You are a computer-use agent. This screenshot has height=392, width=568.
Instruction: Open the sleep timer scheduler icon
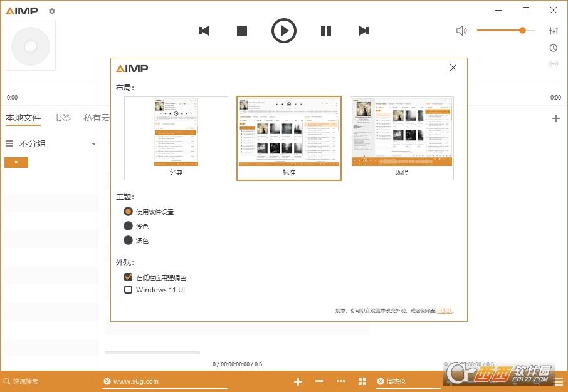(x=554, y=48)
